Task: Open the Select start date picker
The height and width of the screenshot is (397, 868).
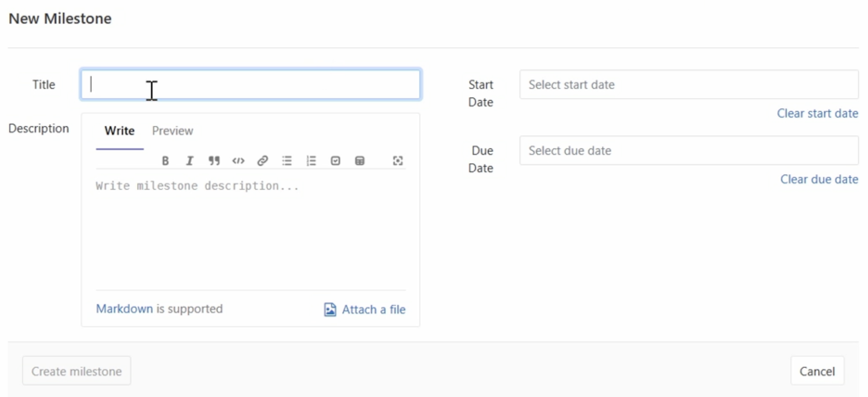Action: pyautogui.click(x=688, y=85)
